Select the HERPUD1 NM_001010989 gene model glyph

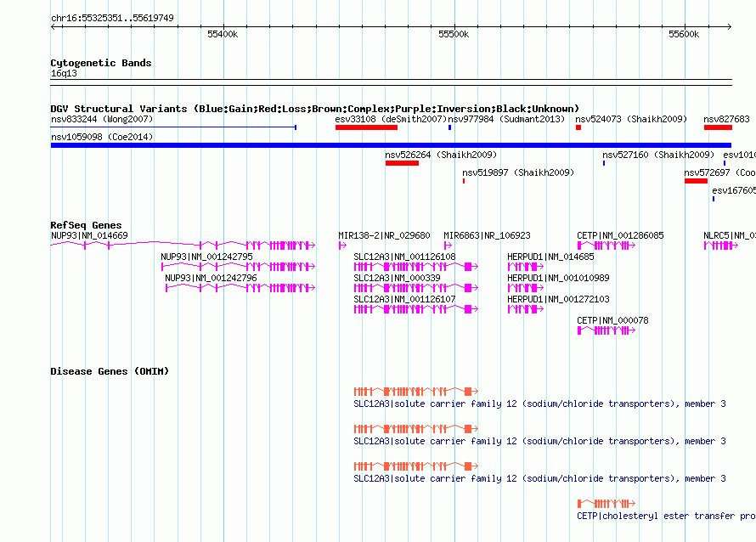pyautogui.click(x=526, y=288)
